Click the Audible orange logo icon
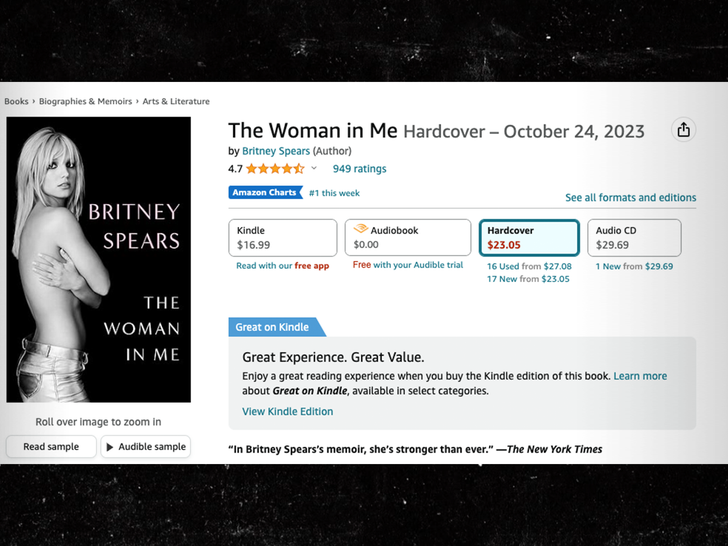This screenshot has height=546, width=728. [x=361, y=230]
